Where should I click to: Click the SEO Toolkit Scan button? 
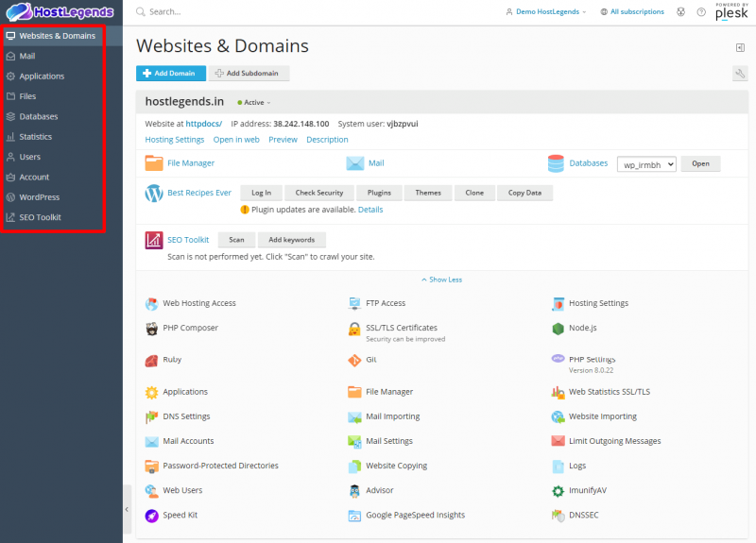coord(236,240)
